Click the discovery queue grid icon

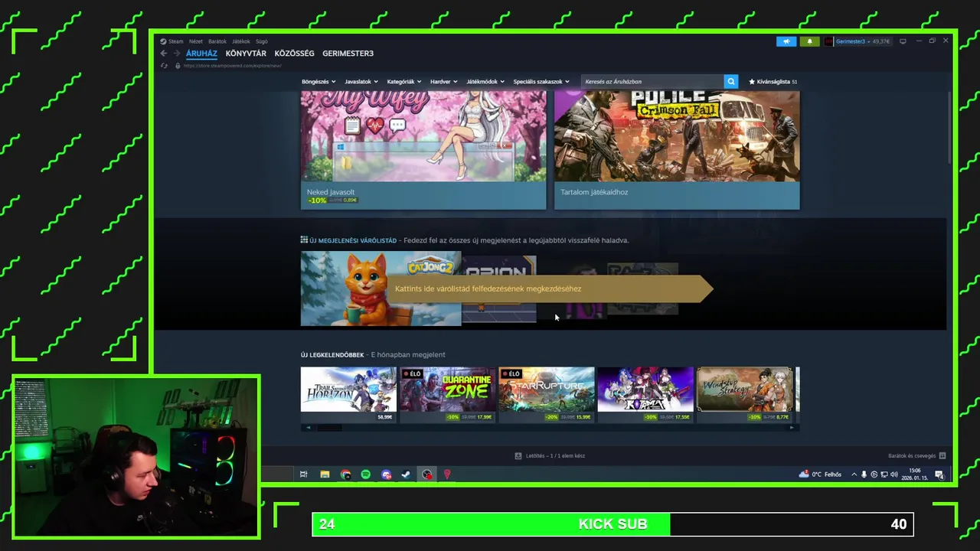(304, 240)
